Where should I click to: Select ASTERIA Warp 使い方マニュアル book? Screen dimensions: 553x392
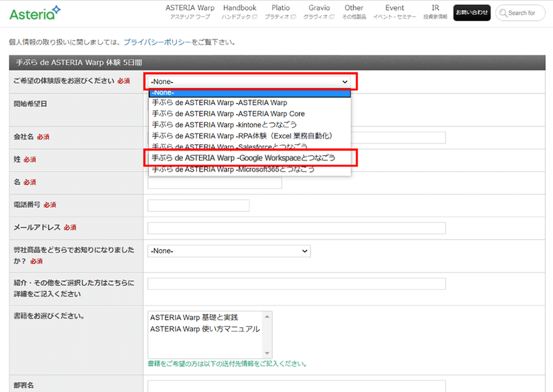[205, 329]
